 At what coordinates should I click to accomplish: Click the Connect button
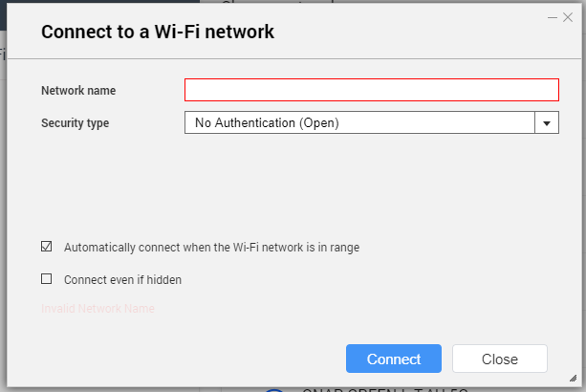coord(393,359)
